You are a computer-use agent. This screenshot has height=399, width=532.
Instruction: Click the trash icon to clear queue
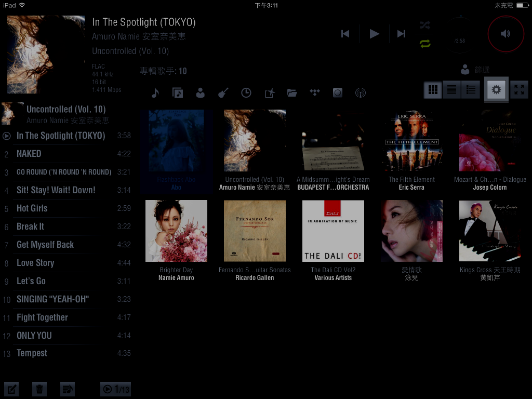tap(39, 389)
